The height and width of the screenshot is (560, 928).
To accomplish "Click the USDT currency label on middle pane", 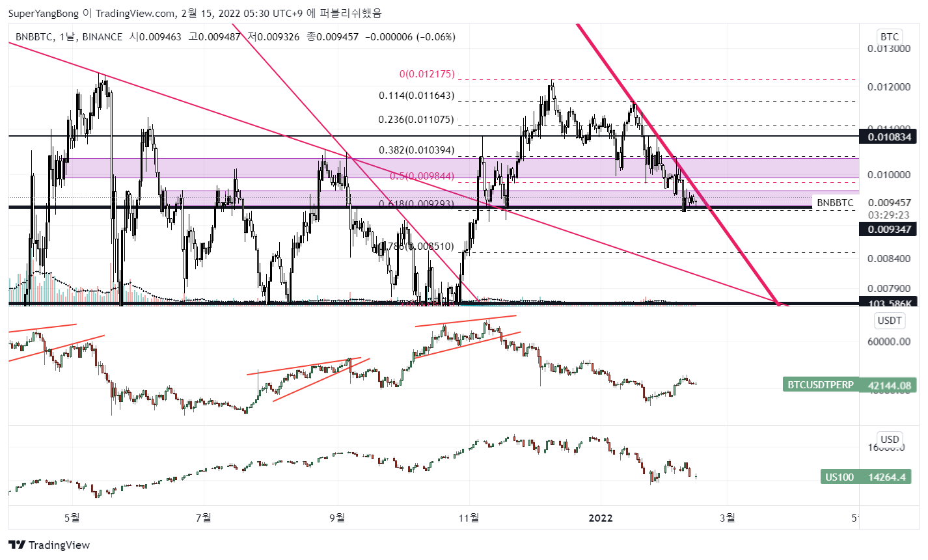I will coord(890,320).
